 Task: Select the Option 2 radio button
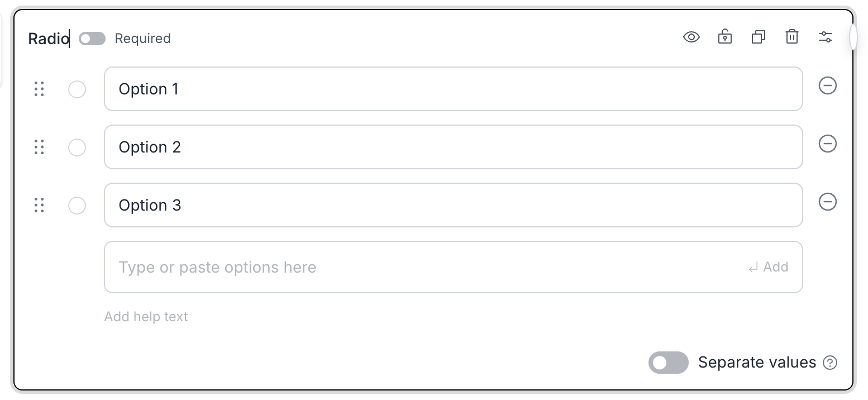77,147
